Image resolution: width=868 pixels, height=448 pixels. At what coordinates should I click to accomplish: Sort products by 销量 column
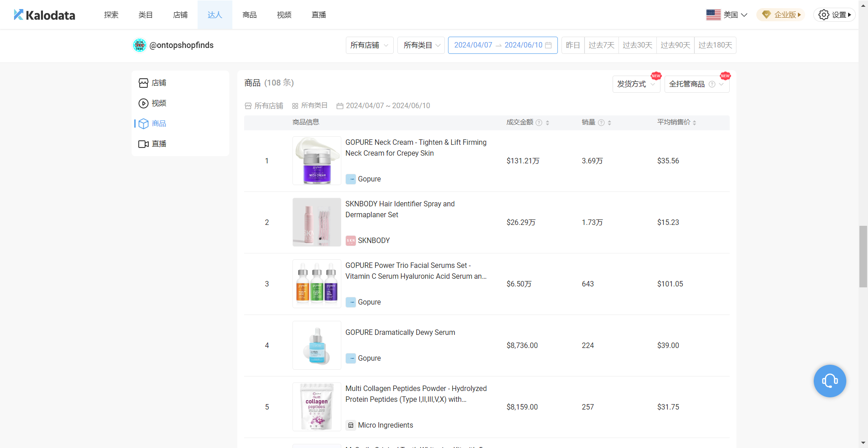coord(609,123)
